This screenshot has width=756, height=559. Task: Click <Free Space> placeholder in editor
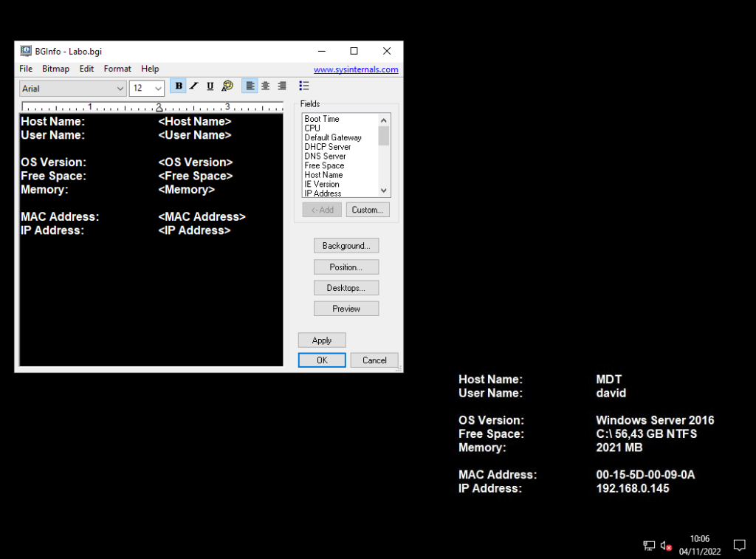point(195,176)
